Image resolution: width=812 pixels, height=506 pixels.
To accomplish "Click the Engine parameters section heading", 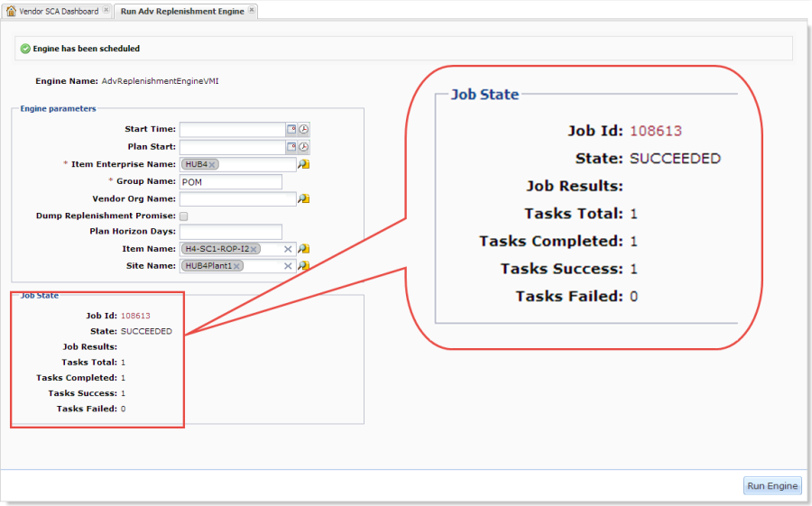I will click(x=58, y=109).
